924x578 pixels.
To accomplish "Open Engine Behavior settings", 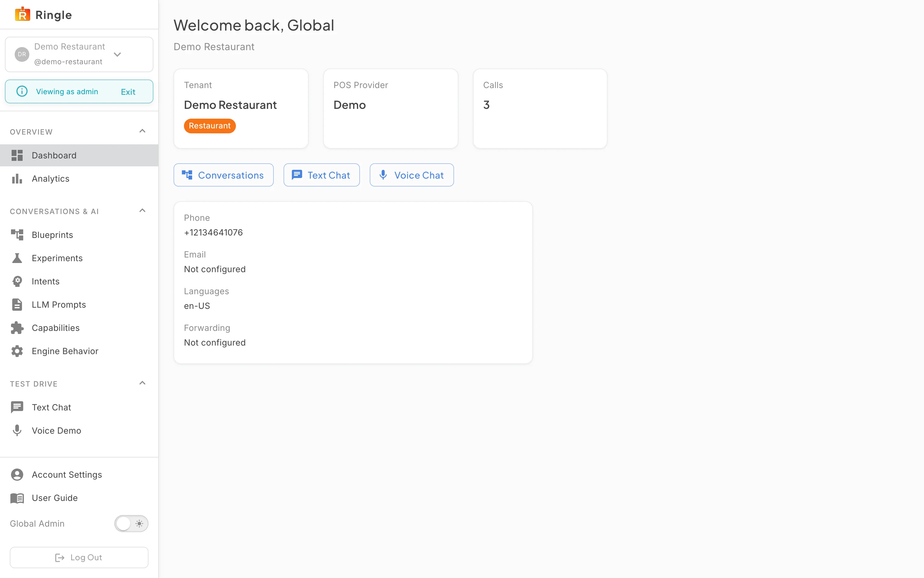I will [x=79, y=351].
